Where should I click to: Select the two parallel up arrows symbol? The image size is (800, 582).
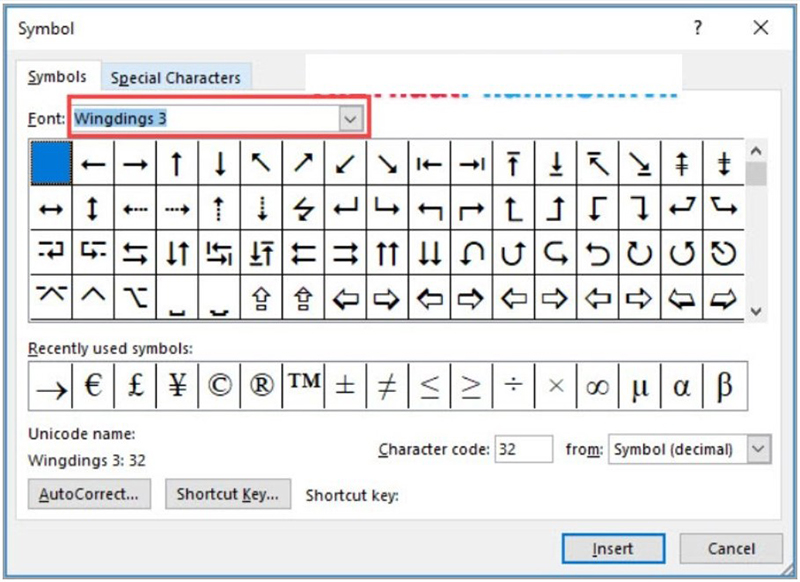tap(387, 254)
